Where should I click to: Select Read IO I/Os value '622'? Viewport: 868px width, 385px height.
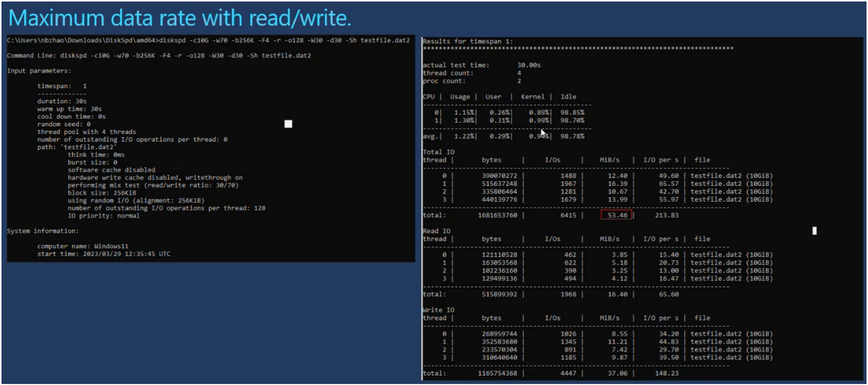(570, 263)
